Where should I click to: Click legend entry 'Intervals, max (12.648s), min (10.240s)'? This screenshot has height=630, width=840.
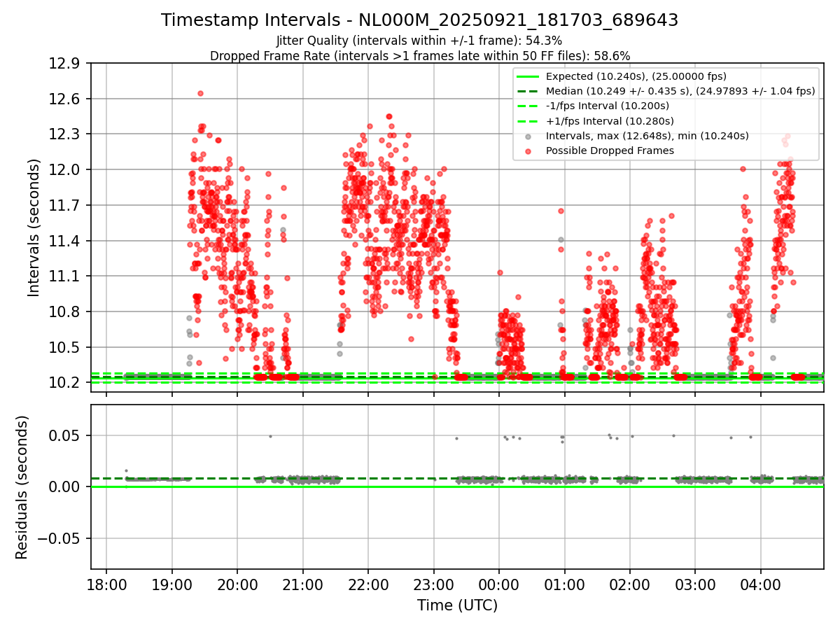[x=647, y=136]
